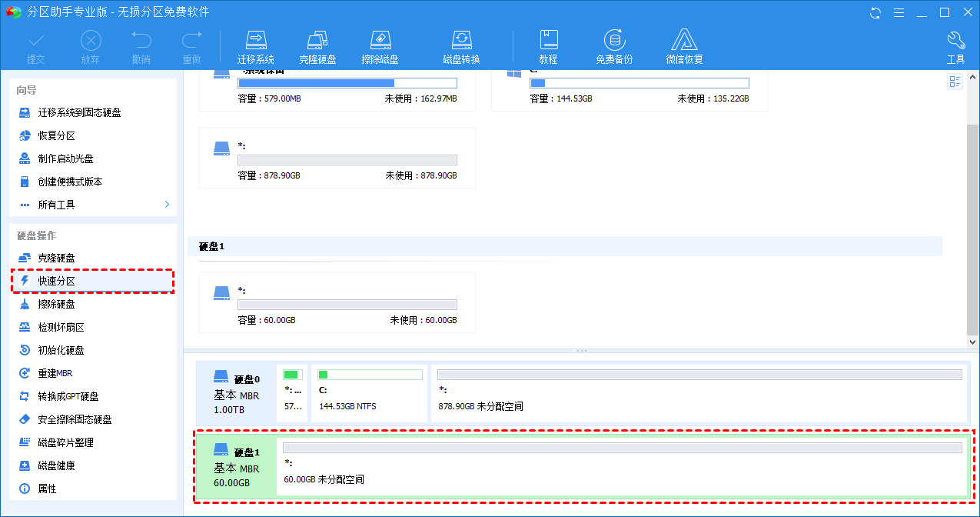The width and height of the screenshot is (980, 517).
Task: Toggle the disk view mode icon
Action: click(955, 82)
